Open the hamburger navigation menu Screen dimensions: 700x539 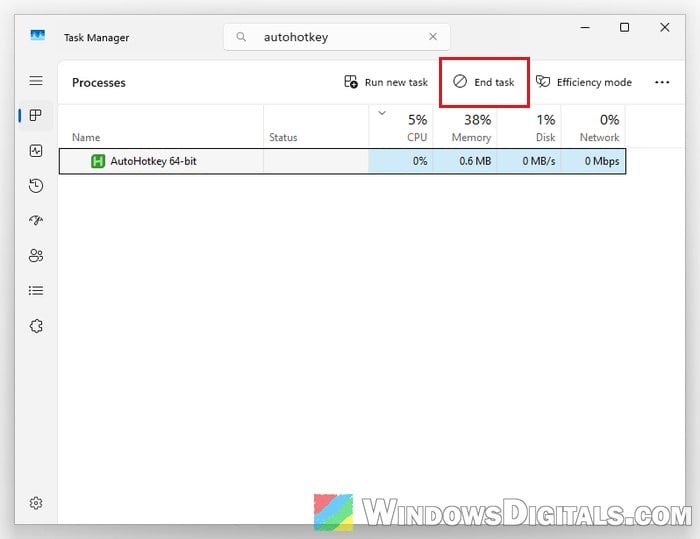pyautogui.click(x=36, y=80)
